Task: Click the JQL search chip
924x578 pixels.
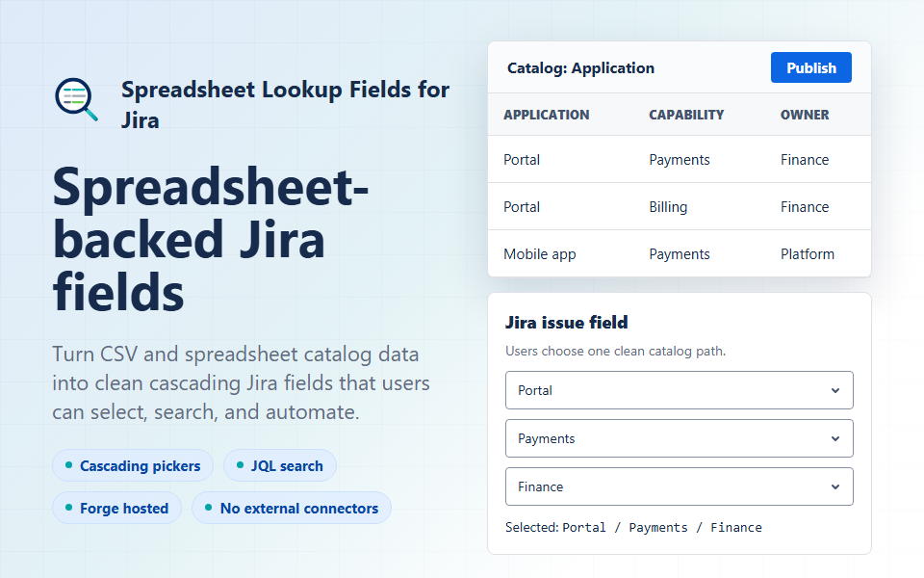Action: pyautogui.click(x=280, y=466)
